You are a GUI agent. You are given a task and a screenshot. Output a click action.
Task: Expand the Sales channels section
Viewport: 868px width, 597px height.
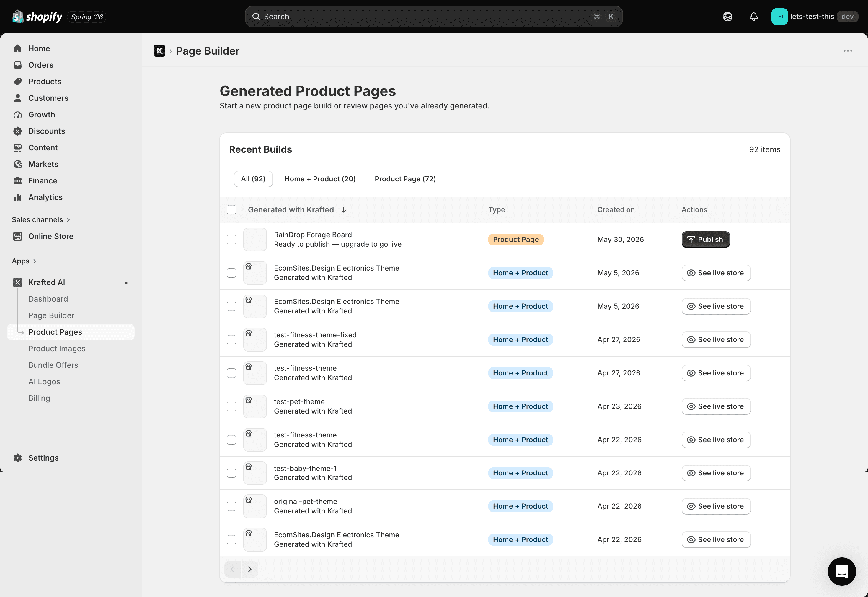point(41,219)
